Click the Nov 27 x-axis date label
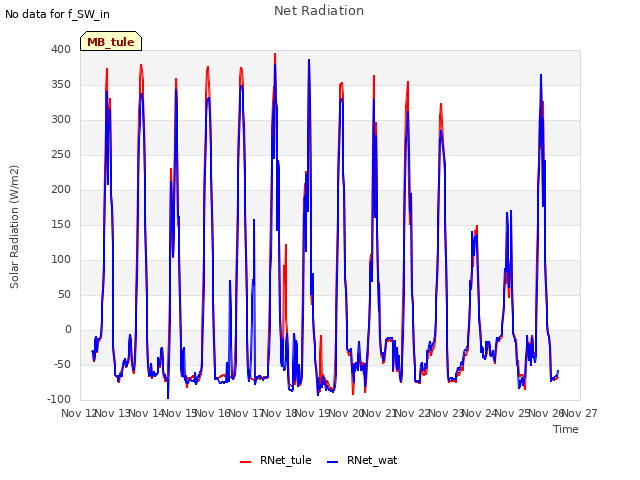Image resolution: width=640 pixels, height=480 pixels. pyautogui.click(x=580, y=413)
